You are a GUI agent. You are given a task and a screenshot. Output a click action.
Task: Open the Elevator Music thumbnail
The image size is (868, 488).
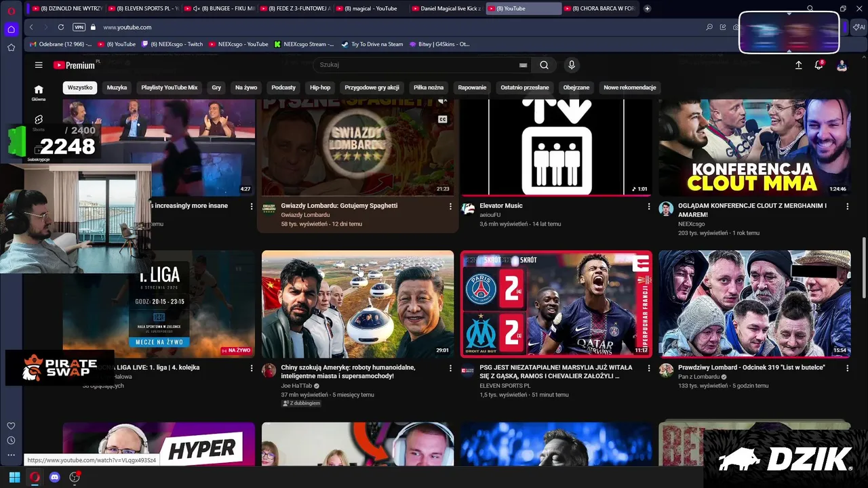coord(556,147)
